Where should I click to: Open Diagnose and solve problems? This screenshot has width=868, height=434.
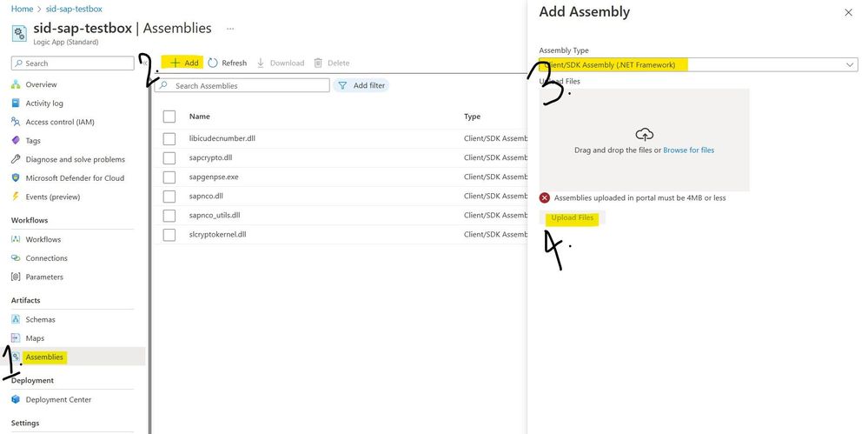tap(76, 160)
